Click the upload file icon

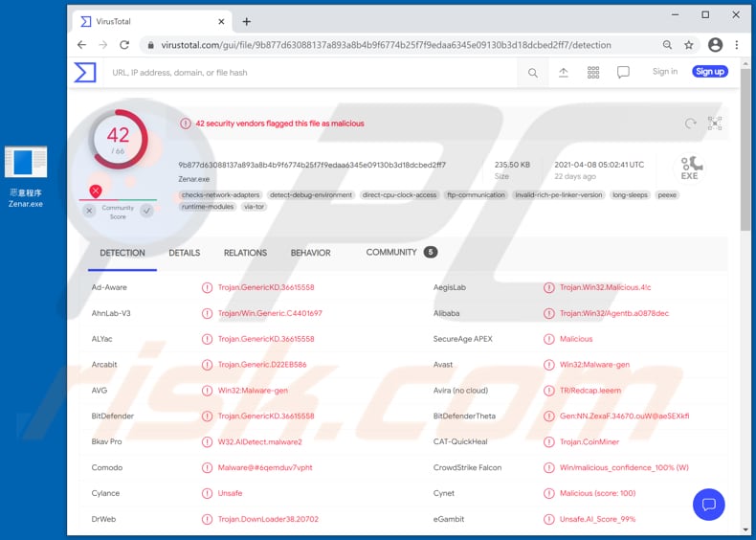tap(563, 73)
